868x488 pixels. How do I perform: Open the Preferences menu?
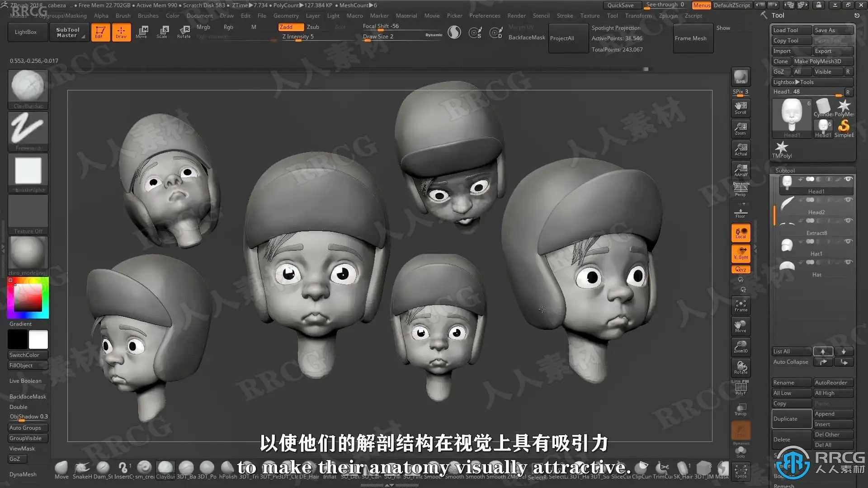[x=485, y=16]
